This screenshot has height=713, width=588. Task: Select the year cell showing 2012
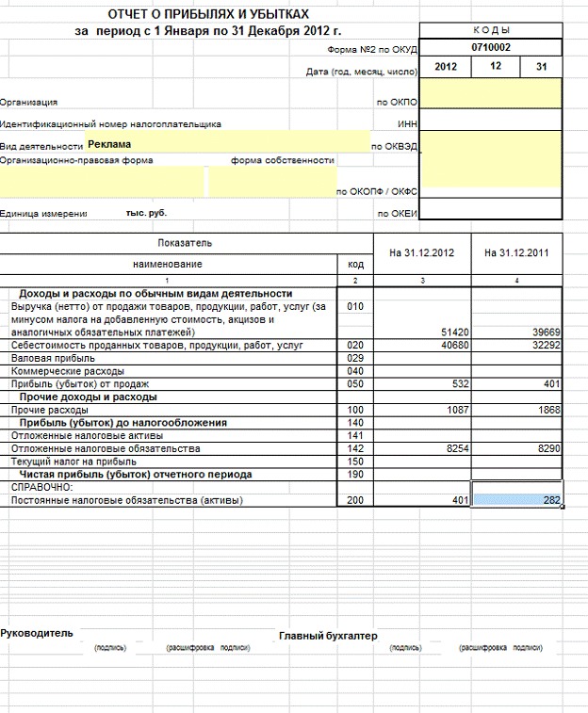445,67
